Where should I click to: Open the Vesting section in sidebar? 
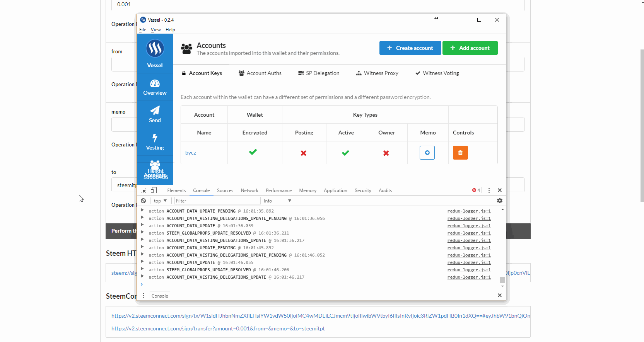tap(155, 142)
